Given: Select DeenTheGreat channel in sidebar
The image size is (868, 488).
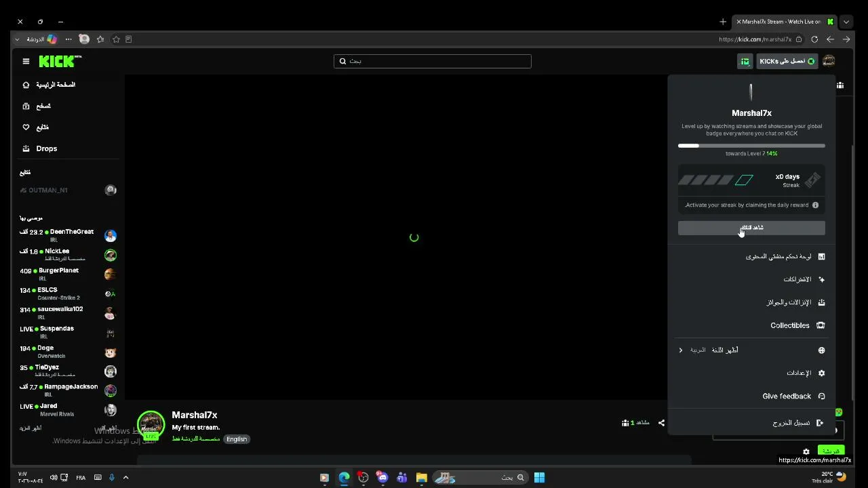Looking at the screenshot, I should (x=68, y=235).
